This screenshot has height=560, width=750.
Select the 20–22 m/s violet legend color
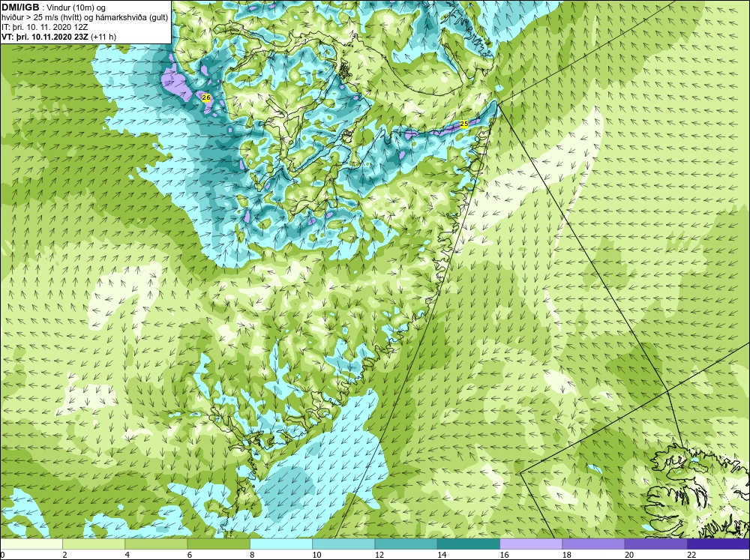point(655,544)
